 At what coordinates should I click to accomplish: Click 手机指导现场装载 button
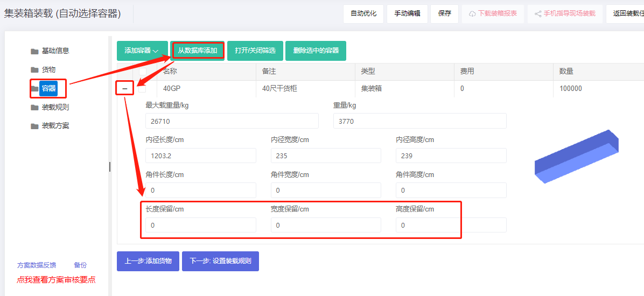click(565, 13)
